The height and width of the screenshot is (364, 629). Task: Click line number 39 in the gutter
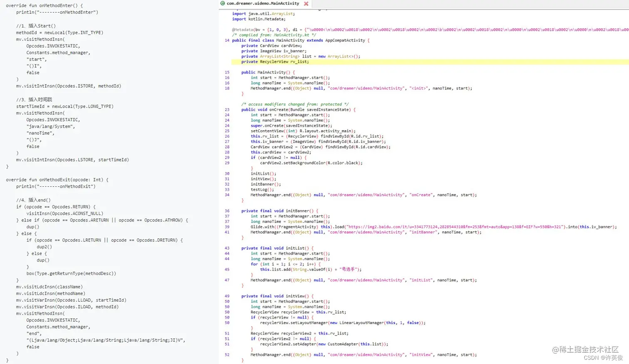pos(227,227)
